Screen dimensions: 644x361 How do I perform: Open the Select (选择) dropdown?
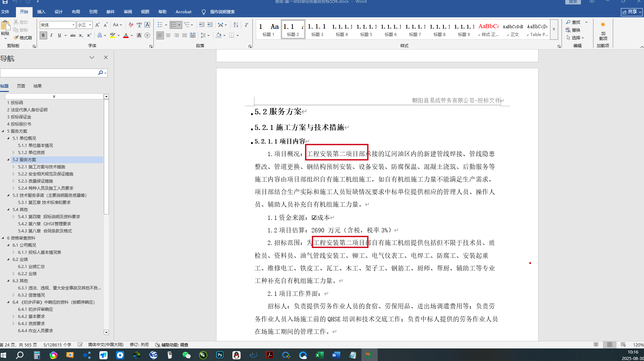(575, 38)
